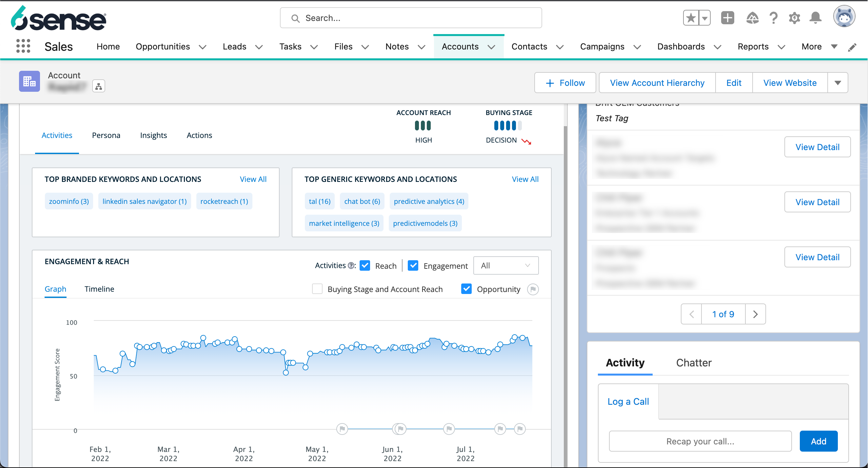Uncheck the Reach activities checkbox
The image size is (868, 468).
(x=365, y=265)
